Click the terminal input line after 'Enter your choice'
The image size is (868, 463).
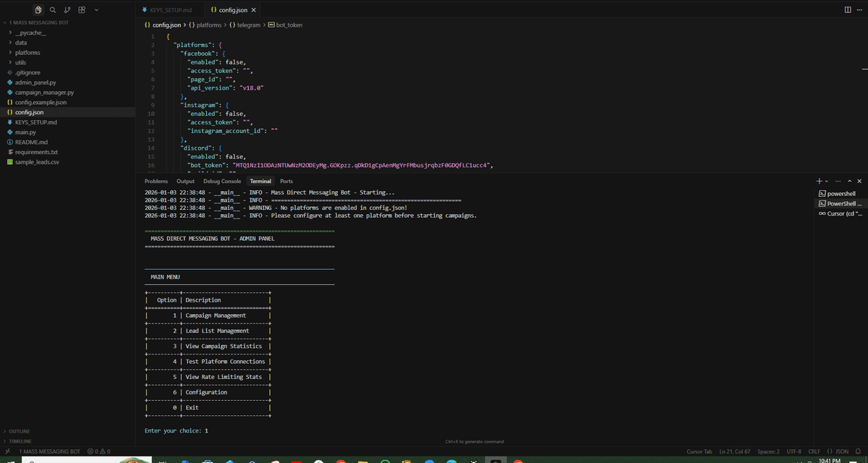point(217,430)
